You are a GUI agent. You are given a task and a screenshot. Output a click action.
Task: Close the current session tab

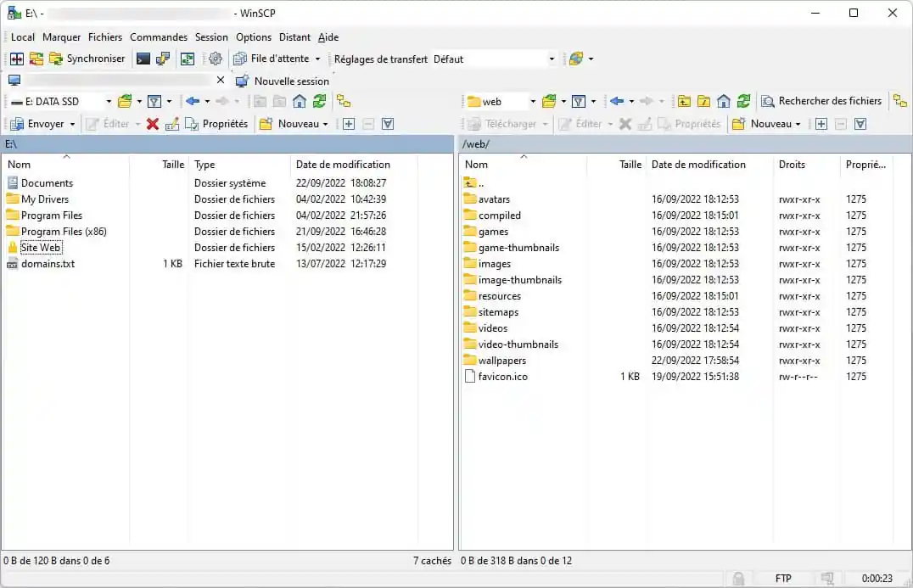tap(220, 81)
